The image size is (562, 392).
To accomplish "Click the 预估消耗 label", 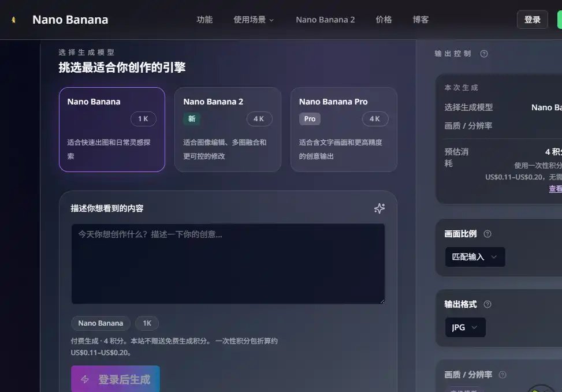I will point(456,158).
